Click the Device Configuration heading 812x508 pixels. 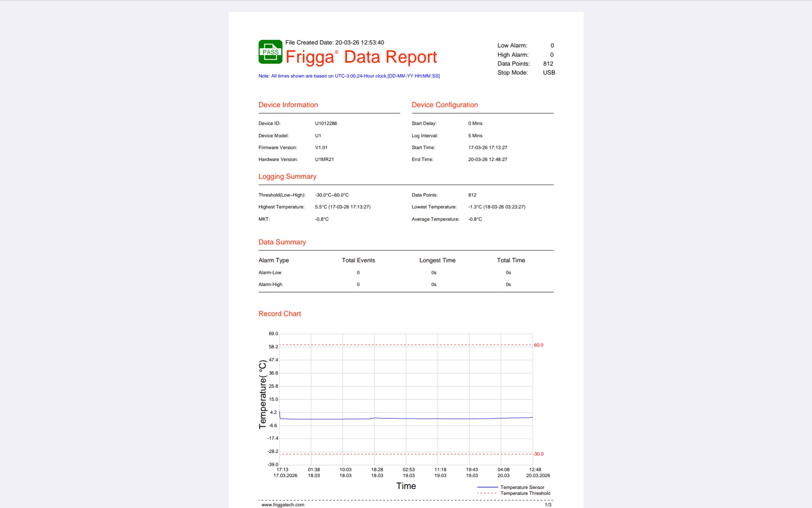444,105
